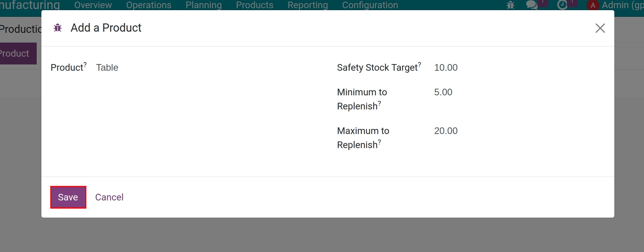Open the Overview menu
The image size is (644, 252).
pos(93,5)
